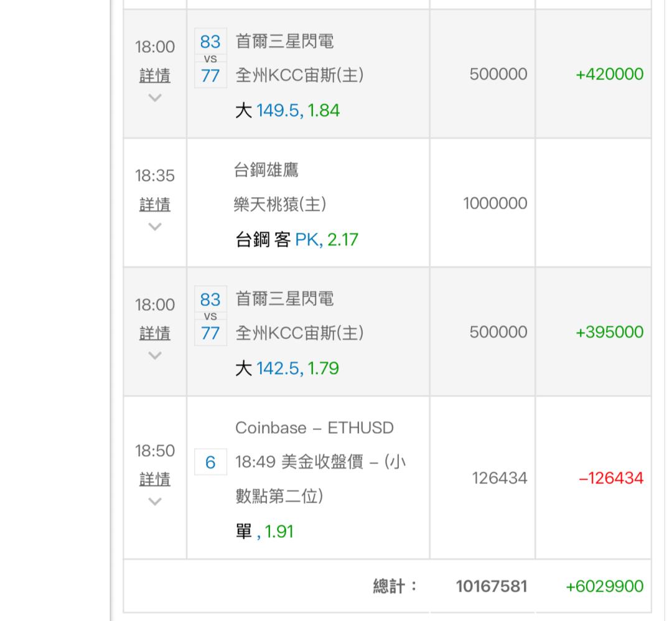Expand the chevron in the 大 149.5 row
This screenshot has width=672, height=621.
click(x=155, y=98)
